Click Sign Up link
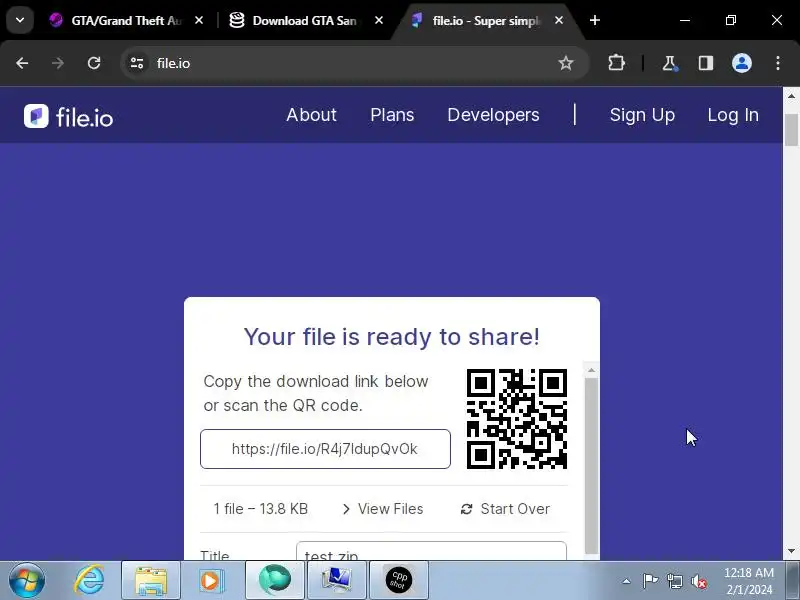 [x=642, y=115]
